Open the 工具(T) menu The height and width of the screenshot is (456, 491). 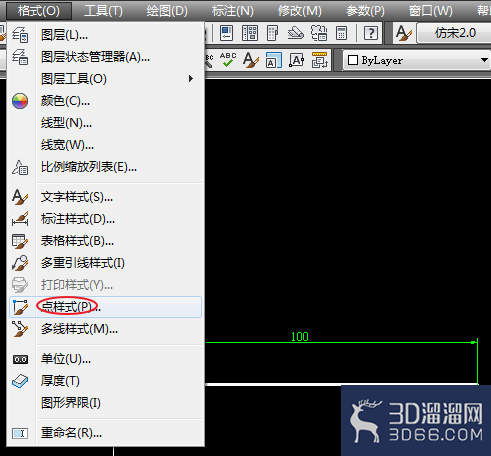[103, 11]
